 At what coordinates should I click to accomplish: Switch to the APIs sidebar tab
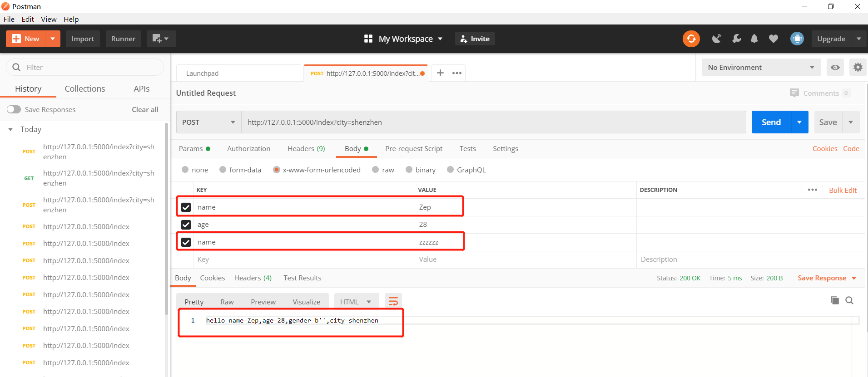pos(142,89)
